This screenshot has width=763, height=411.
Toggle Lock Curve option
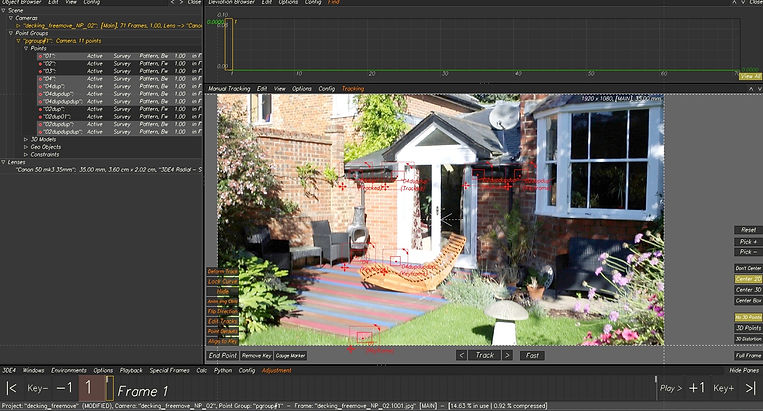pos(222,281)
